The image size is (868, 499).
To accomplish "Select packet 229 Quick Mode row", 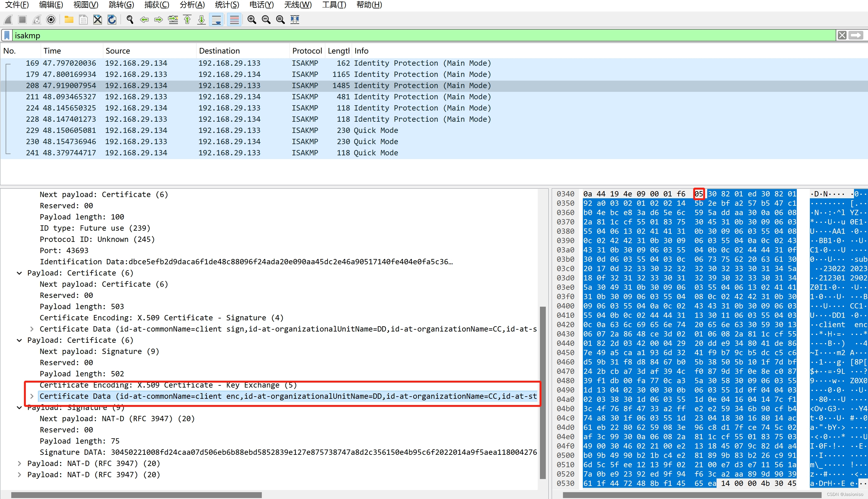I will point(240,130).
